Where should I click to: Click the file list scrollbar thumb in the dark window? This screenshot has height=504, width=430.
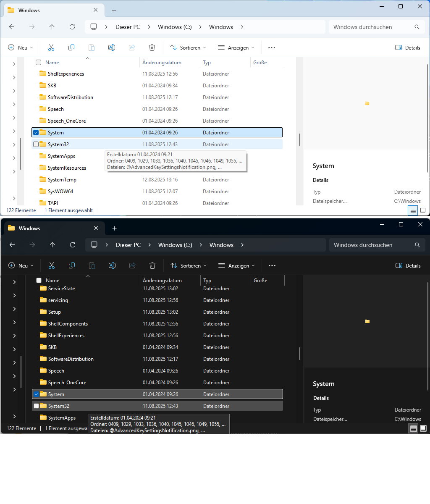coord(300,354)
